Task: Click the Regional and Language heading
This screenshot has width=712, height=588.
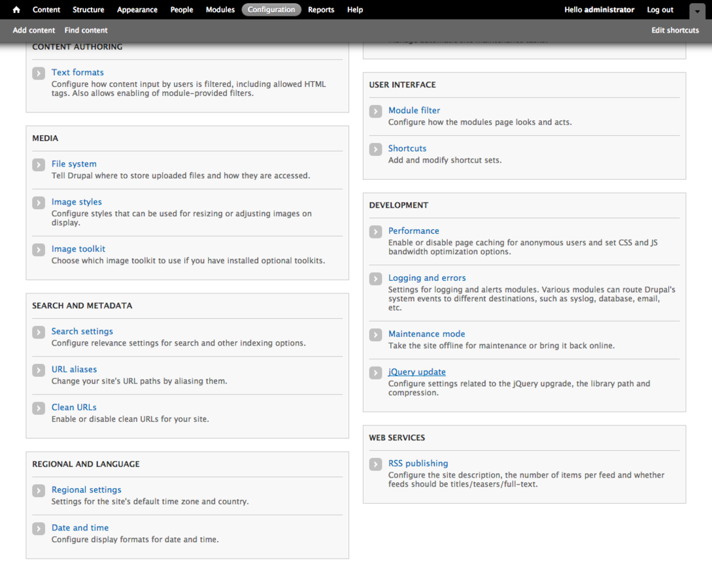Action: click(x=86, y=464)
